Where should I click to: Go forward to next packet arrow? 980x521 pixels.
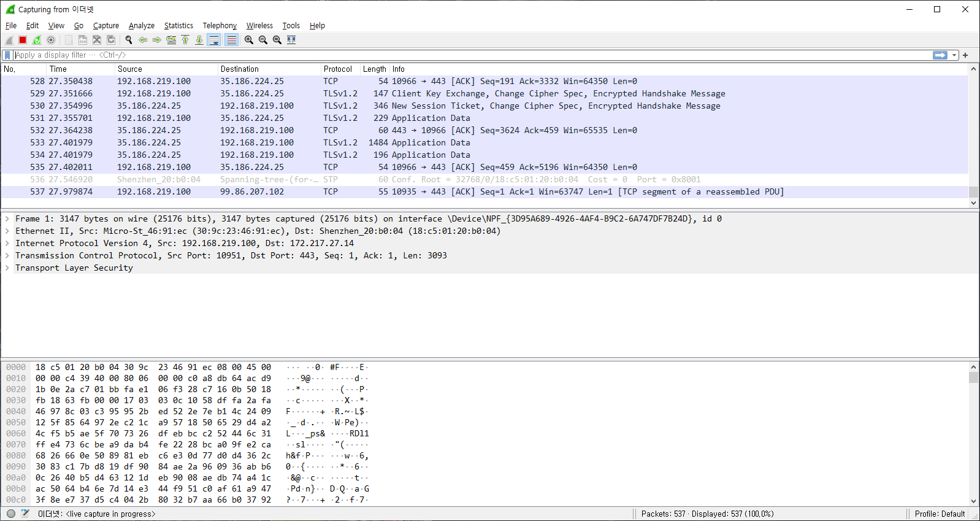(x=157, y=40)
